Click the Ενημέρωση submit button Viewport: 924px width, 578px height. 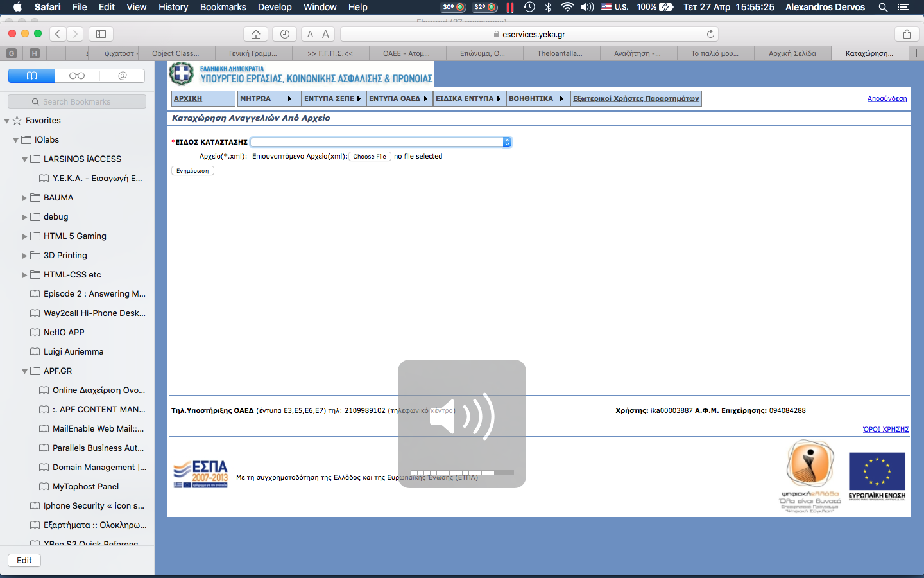[193, 171]
